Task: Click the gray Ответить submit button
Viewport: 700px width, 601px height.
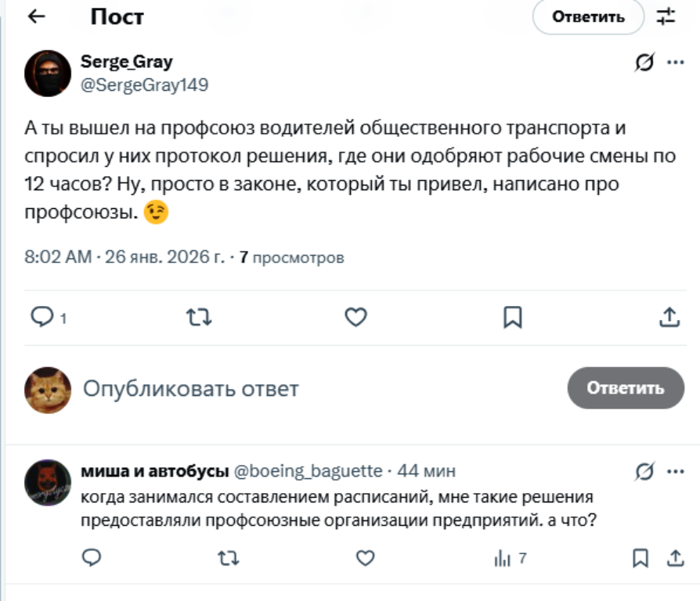Action: [625, 387]
